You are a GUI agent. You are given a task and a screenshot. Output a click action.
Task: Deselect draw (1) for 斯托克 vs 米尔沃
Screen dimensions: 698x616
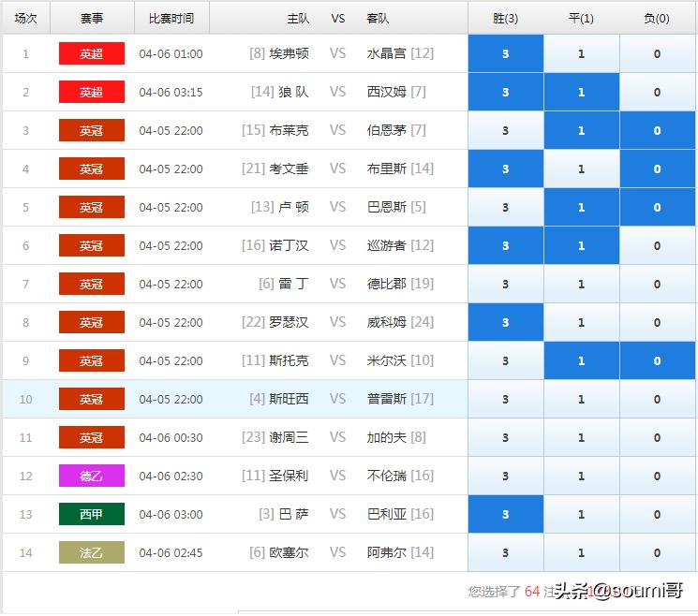582,360
